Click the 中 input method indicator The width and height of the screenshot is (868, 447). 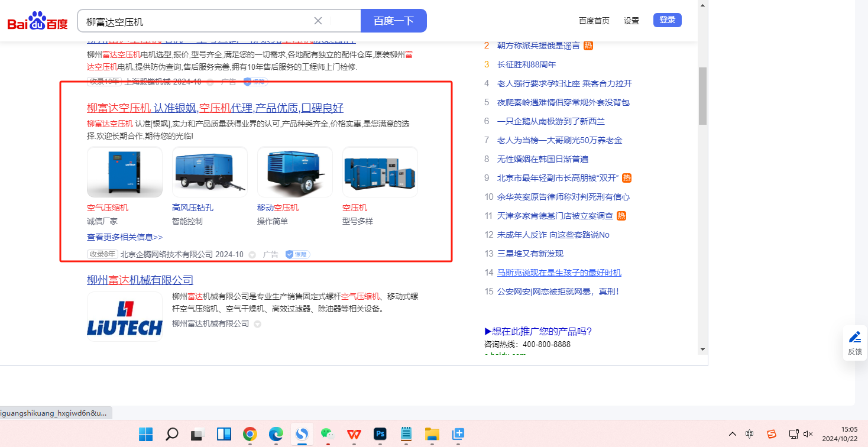[x=750, y=434]
